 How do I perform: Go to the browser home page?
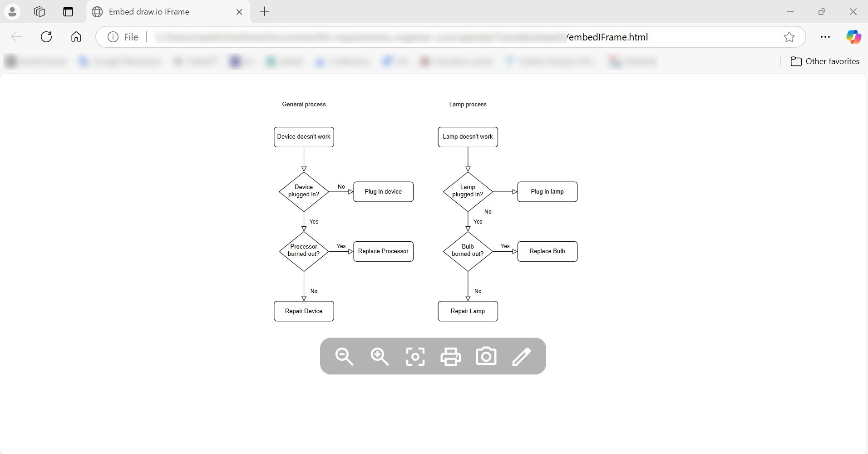tap(75, 37)
